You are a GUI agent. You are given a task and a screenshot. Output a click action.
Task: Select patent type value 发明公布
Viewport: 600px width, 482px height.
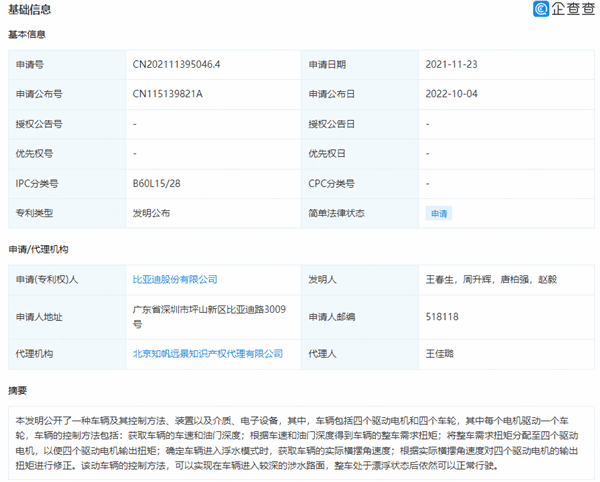[x=151, y=213]
